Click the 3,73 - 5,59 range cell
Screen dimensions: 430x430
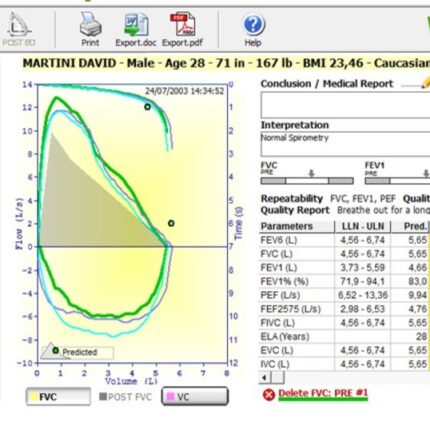363,268
